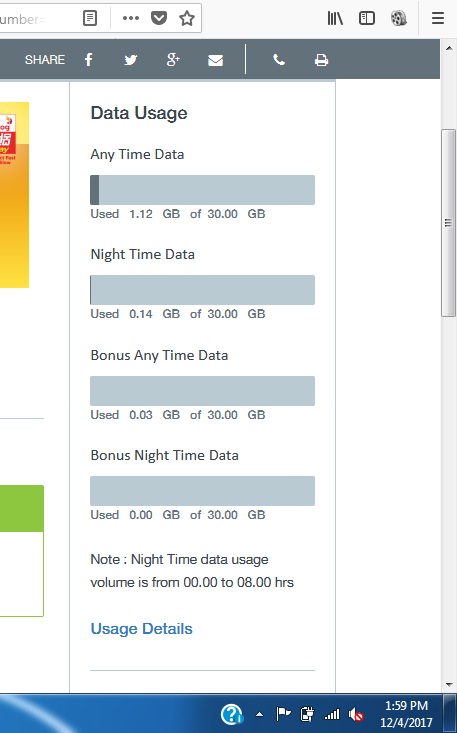Show hidden system tray icons
Screen dimensions: 457x733
pyautogui.click(x=259, y=714)
